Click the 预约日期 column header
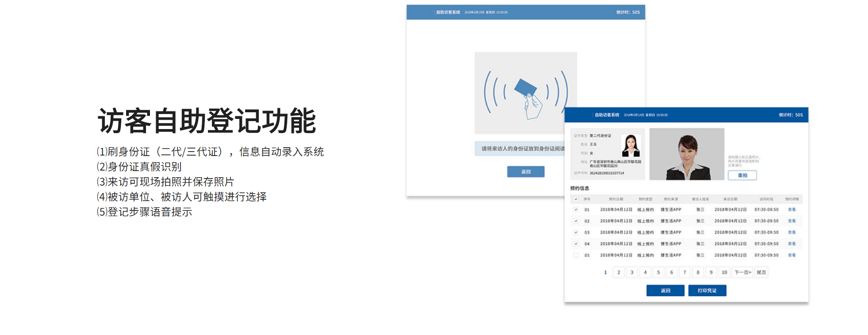 tap(616, 199)
